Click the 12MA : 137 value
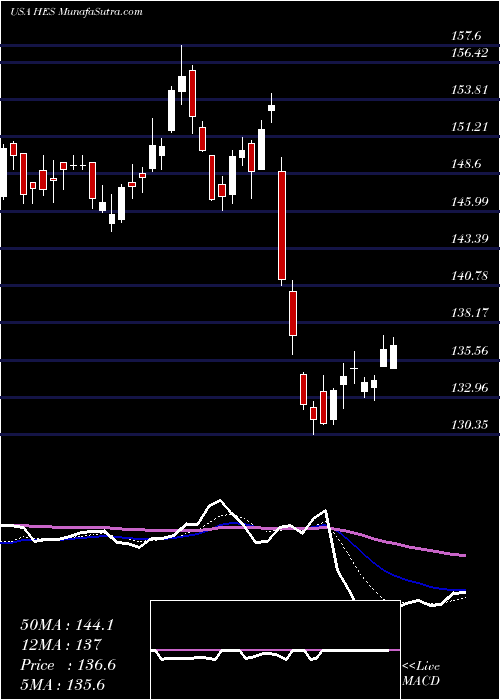Image resolution: width=500 pixels, height=700 pixels. point(61,645)
